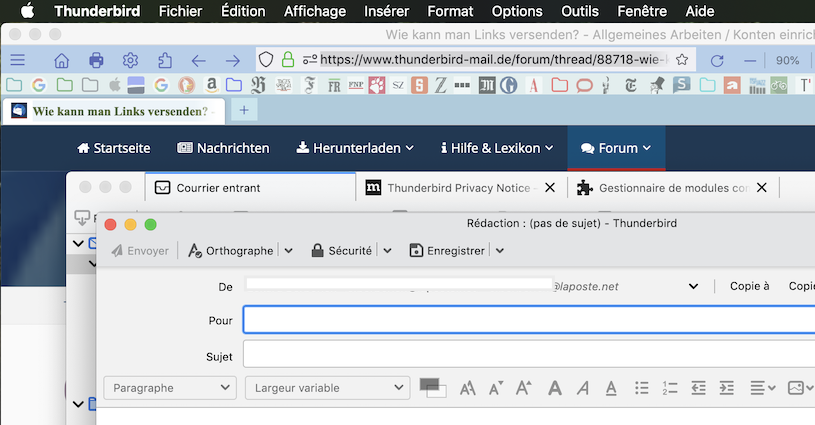815x425 pixels.
Task: Increase indent in compose toolbar
Action: click(x=727, y=388)
